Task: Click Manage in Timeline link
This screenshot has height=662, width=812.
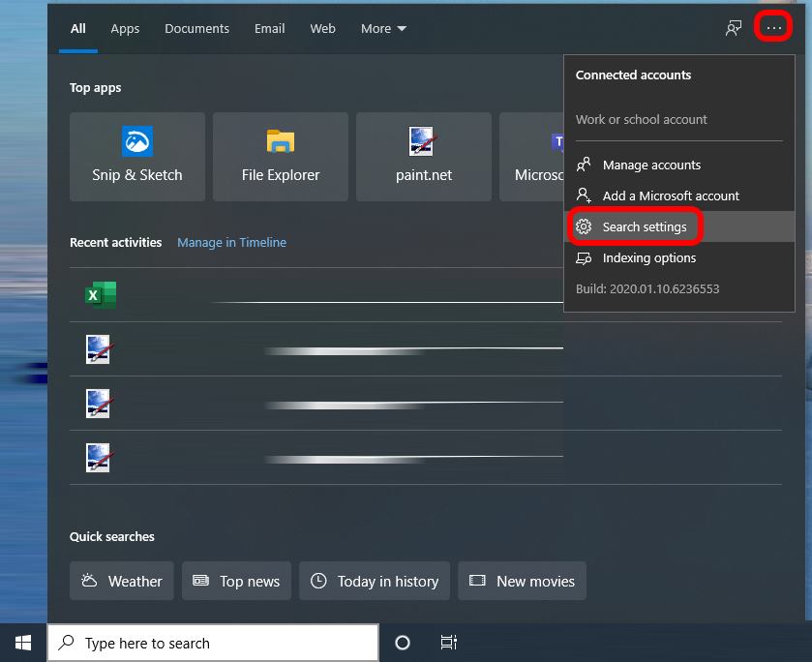Action: coord(231,242)
